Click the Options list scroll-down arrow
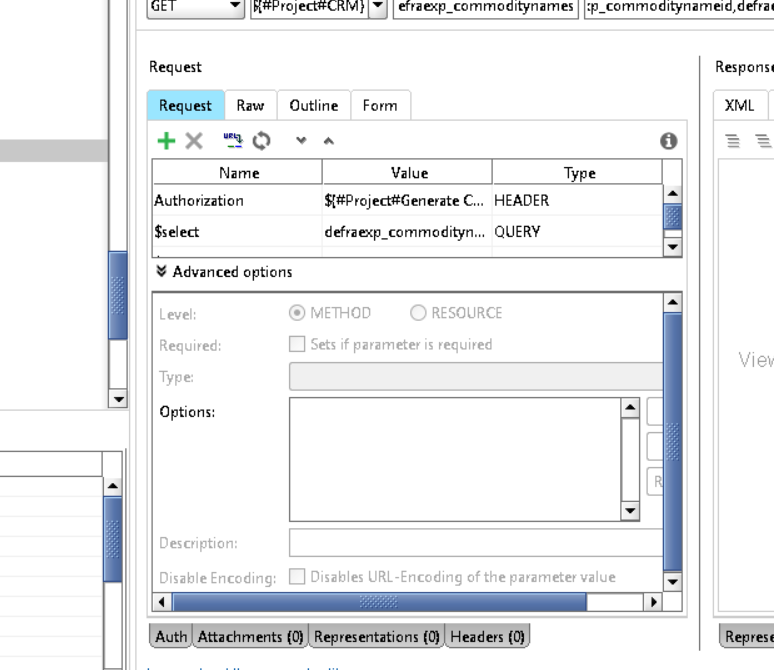 [630, 511]
